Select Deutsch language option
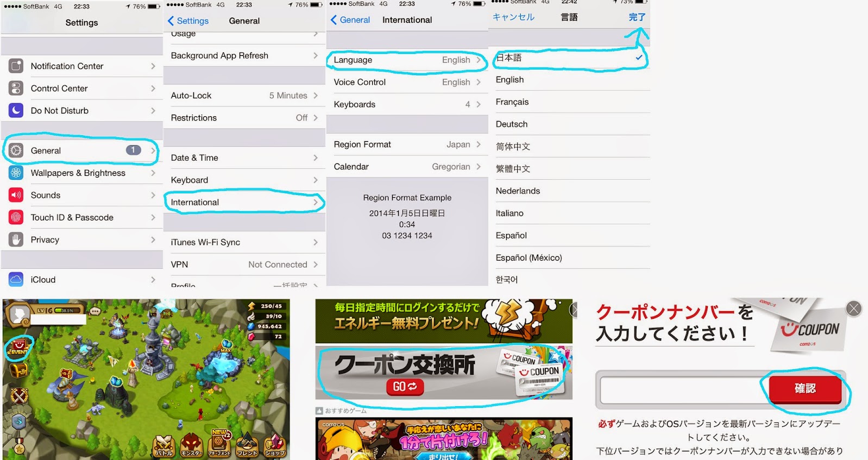The height and width of the screenshot is (460, 868). coord(569,124)
